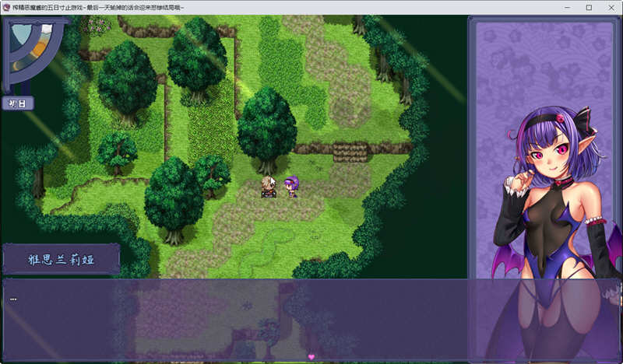Click the speaker name box above dialogue
This screenshot has height=364, width=623.
(x=61, y=259)
